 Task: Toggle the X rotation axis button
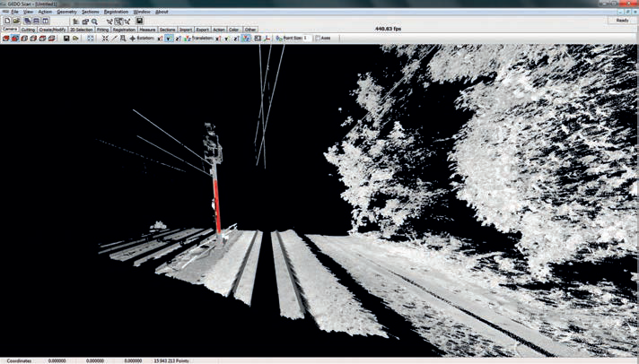point(160,39)
